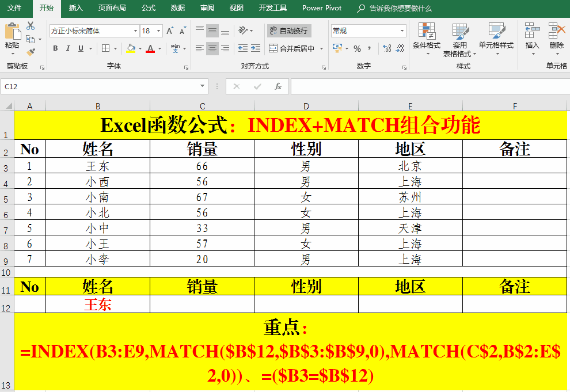
Task: Click the yellow fill color swatch
Action: pyautogui.click(x=131, y=48)
